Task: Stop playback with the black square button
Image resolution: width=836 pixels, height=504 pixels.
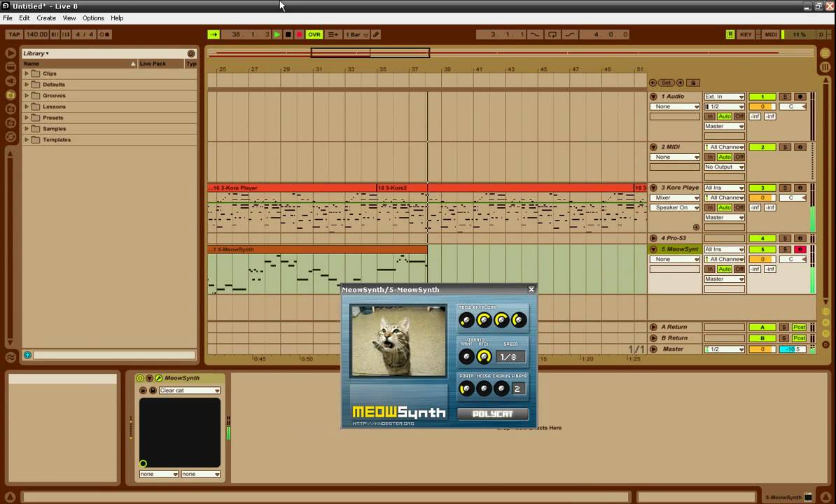Action: (288, 34)
